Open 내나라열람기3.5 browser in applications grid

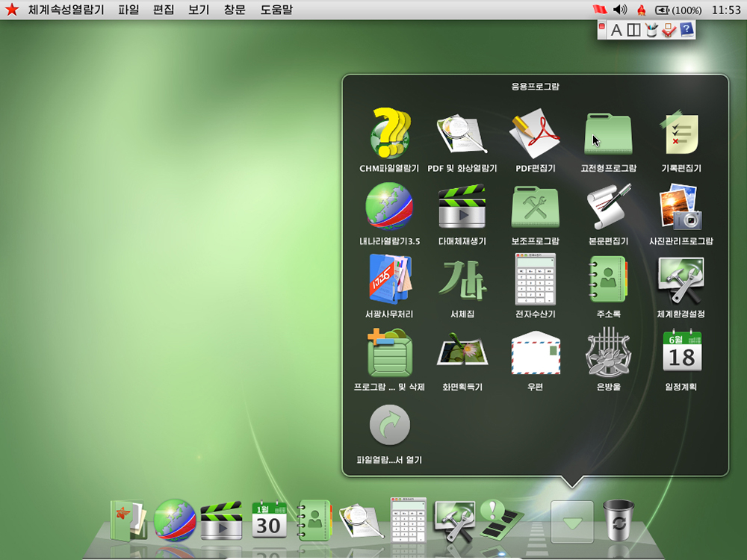point(389,206)
